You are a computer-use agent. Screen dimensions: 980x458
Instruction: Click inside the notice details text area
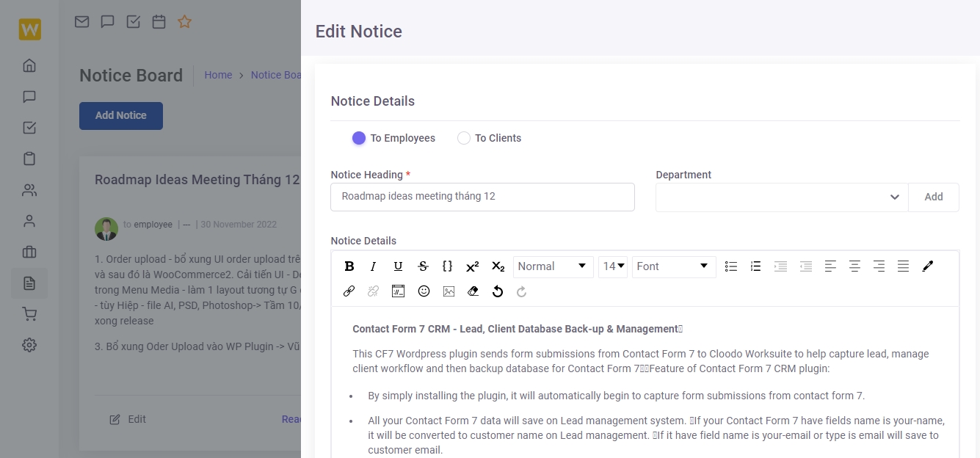(x=645, y=382)
